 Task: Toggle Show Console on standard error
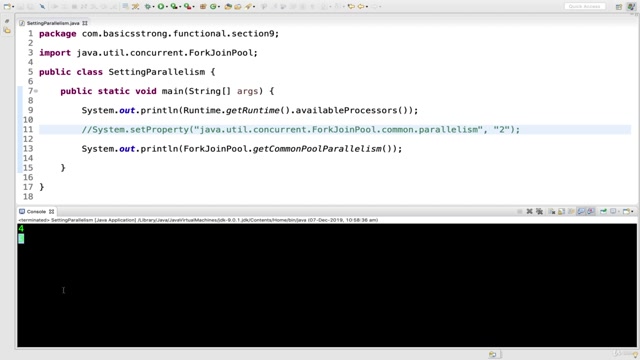[591, 211]
